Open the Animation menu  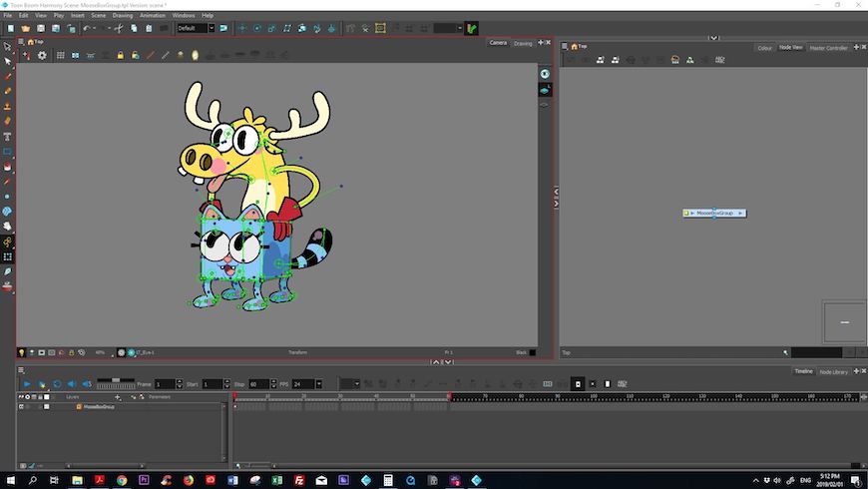[153, 16]
